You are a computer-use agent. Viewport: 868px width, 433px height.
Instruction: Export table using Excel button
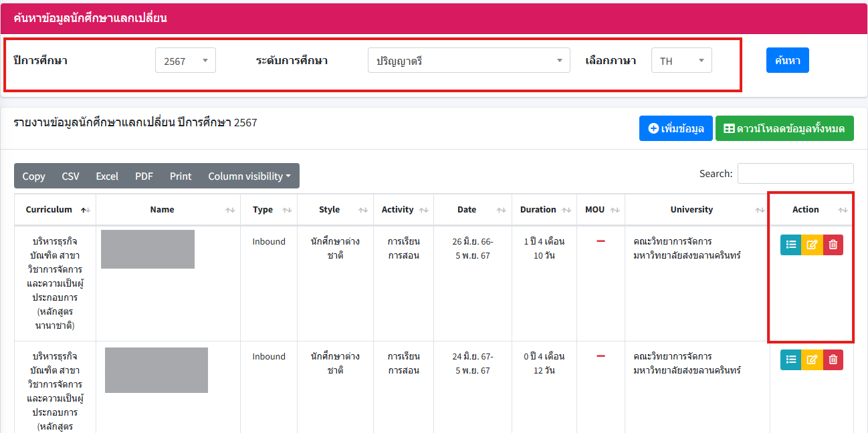tap(107, 176)
